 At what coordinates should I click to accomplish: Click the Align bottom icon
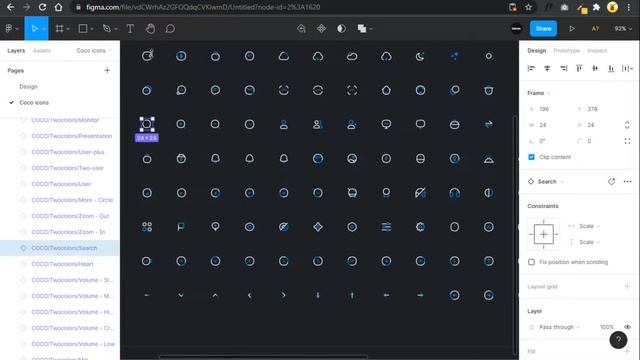pos(611,68)
